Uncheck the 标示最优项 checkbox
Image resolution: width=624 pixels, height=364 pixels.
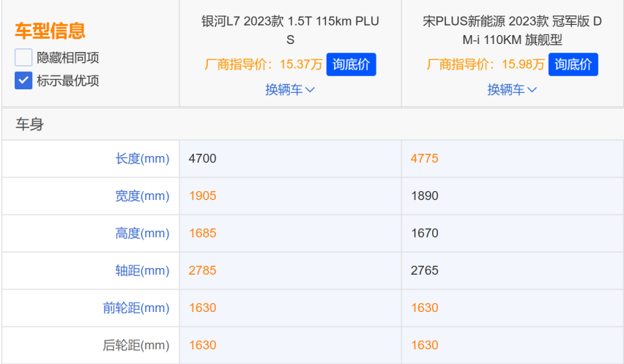pos(23,81)
